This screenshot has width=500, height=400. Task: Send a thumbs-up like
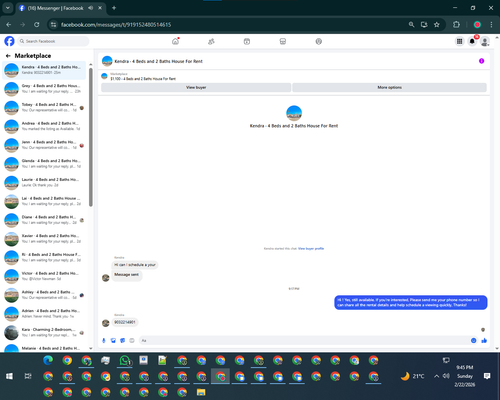(484, 340)
